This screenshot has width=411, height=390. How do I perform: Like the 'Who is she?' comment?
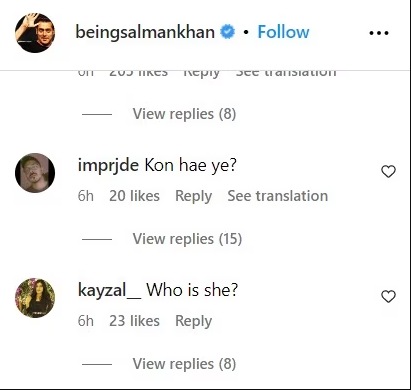(x=388, y=297)
